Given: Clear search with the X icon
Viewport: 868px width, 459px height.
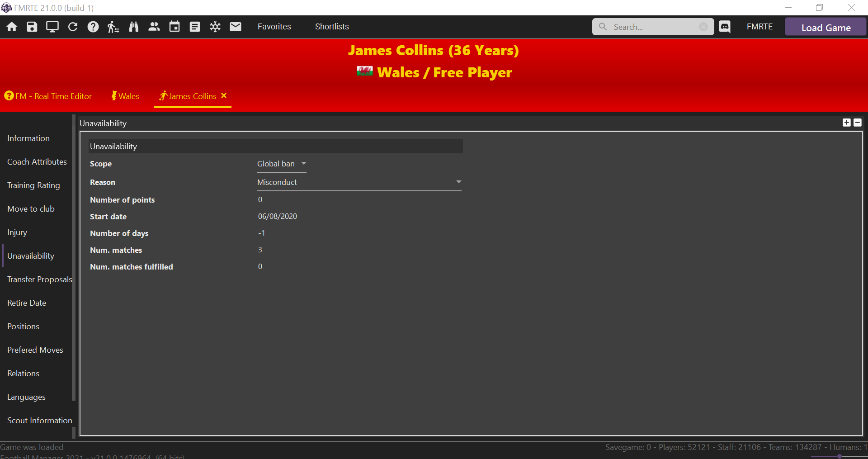Looking at the screenshot, I should (x=703, y=27).
